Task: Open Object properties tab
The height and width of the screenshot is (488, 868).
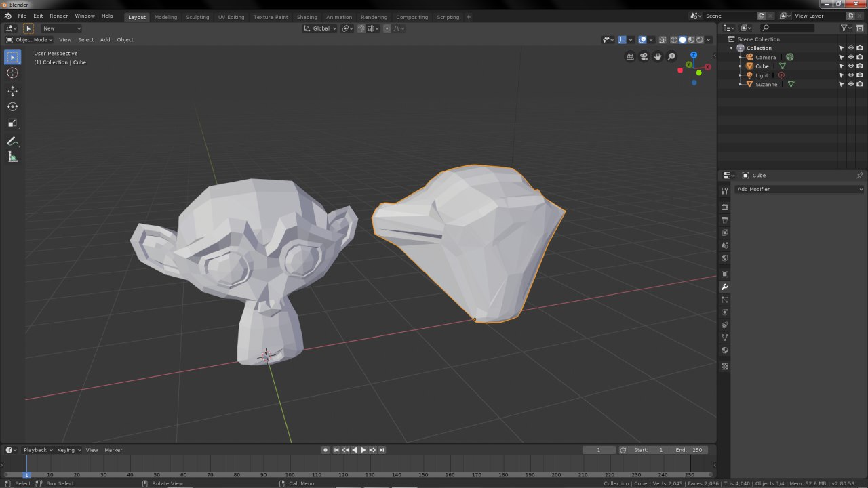Action: coord(724,274)
